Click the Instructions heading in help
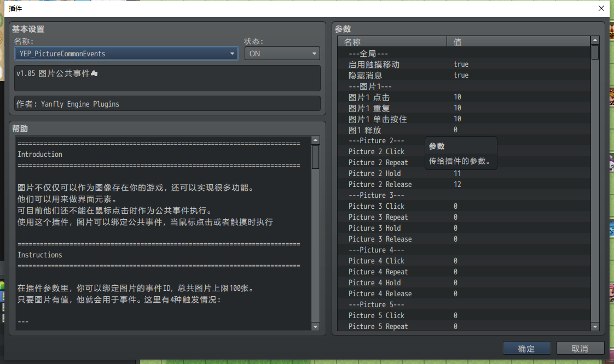This screenshot has width=614, height=364. [40, 255]
